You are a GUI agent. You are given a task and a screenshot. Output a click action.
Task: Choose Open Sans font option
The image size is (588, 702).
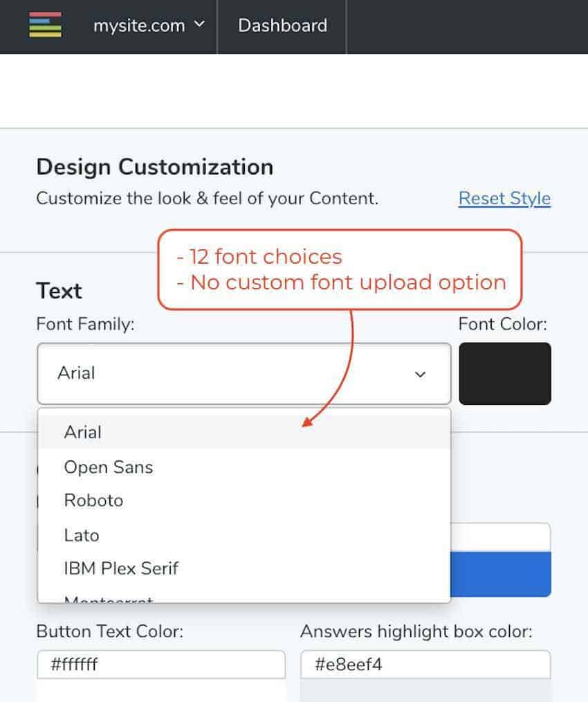[244, 467]
